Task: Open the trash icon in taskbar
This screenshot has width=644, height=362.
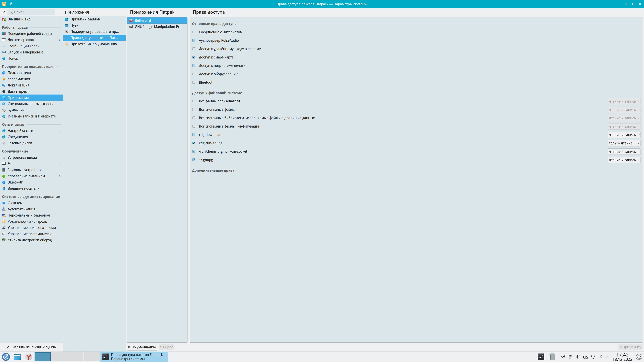Action: click(x=552, y=357)
